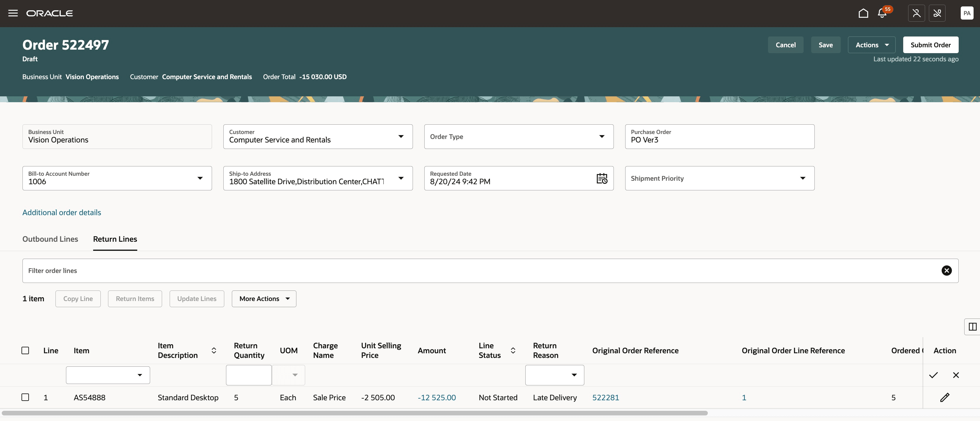Image resolution: width=980 pixels, height=421 pixels.
Task: Check the box for line 1
Action: [25, 397]
